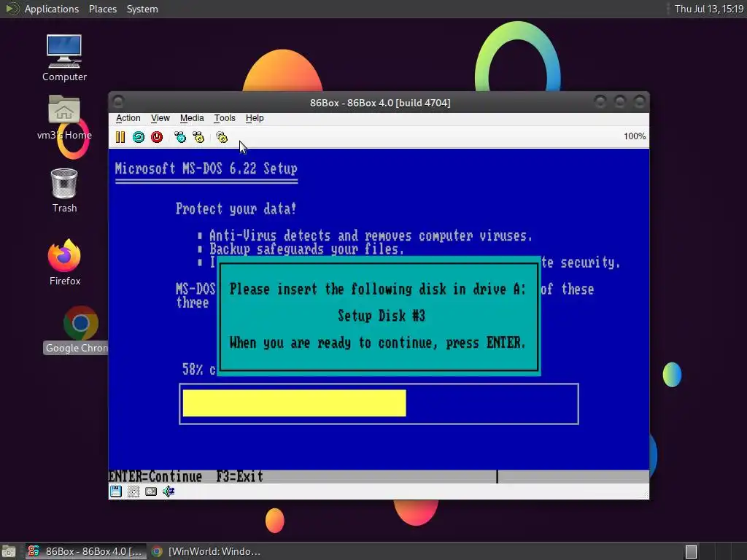
Task: Click the red power off icon
Action: tap(157, 137)
